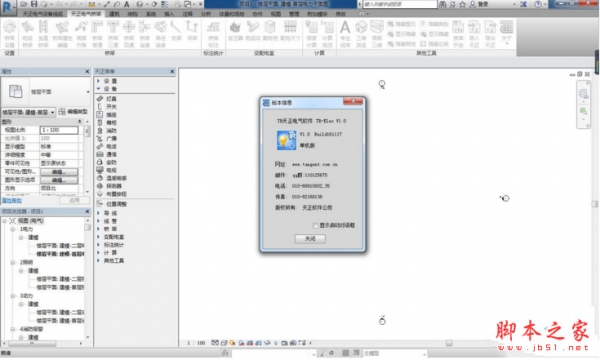
Task: Click the 专业词库 large A icon
Action: [345, 34]
